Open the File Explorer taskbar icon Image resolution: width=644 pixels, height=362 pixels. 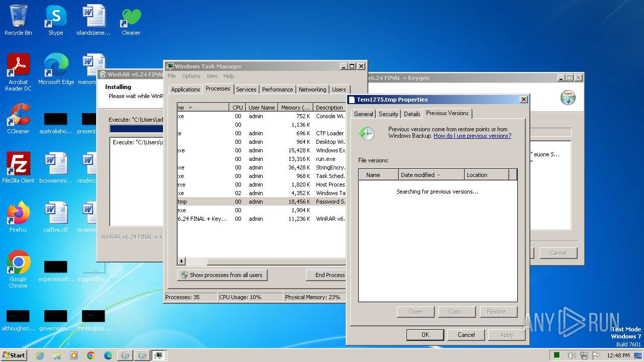(x=57, y=355)
